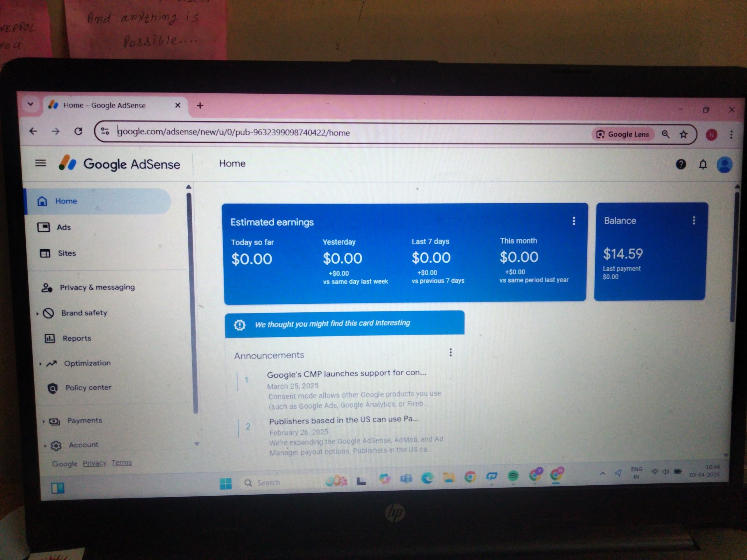Click the Optimization trend icon

[51, 363]
